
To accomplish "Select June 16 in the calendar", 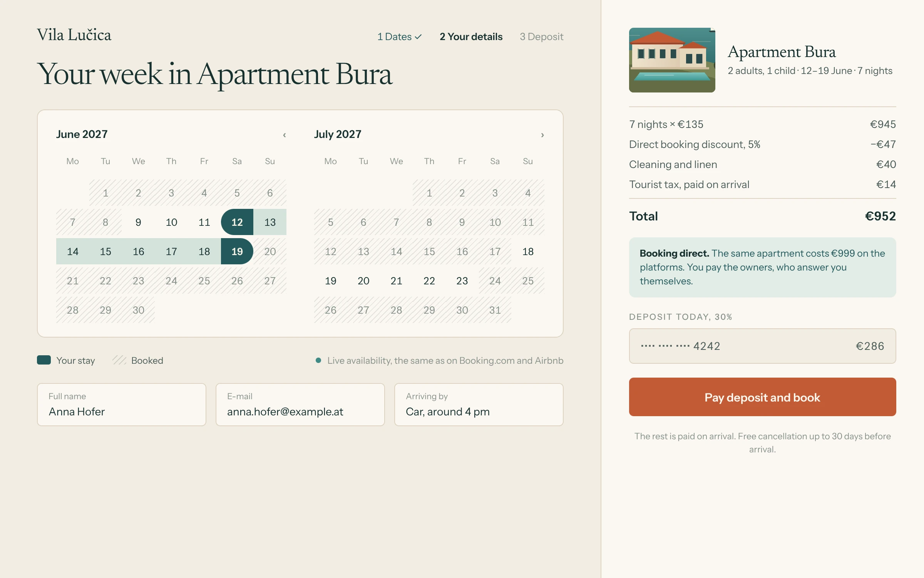I will 138,251.
